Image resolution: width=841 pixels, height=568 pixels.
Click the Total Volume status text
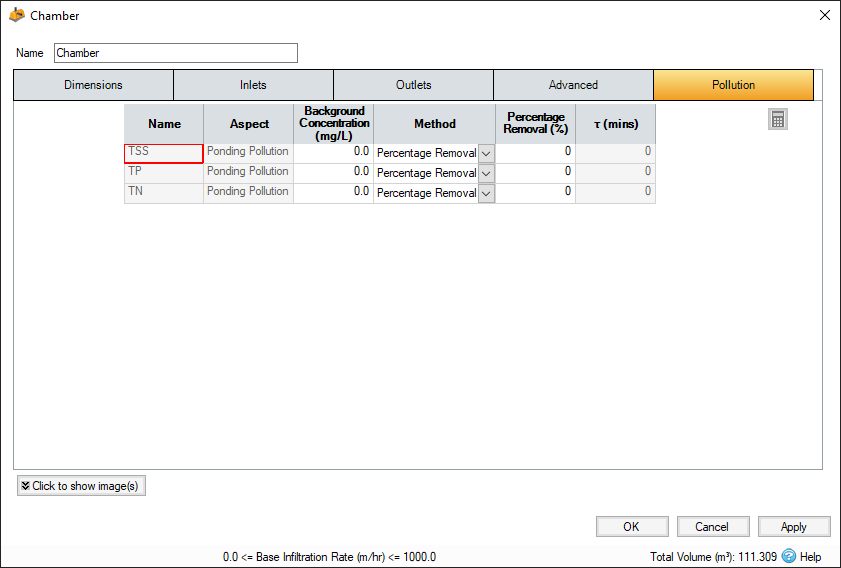[713, 557]
